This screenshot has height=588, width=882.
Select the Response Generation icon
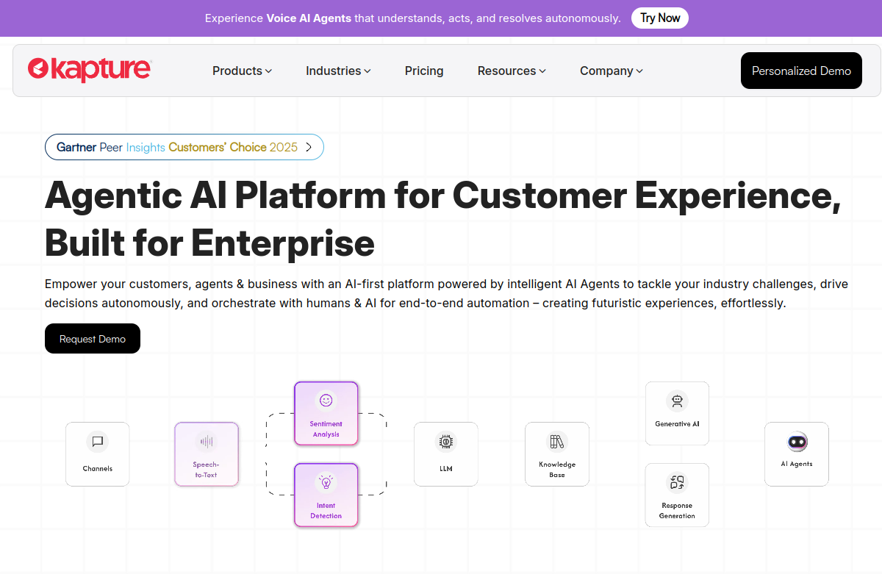pos(677,483)
